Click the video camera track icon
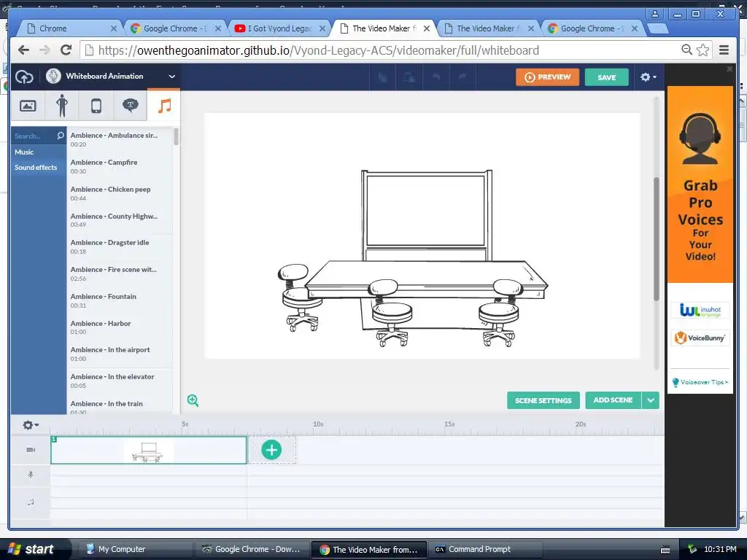The width and height of the screenshot is (747, 560). pos(31,450)
